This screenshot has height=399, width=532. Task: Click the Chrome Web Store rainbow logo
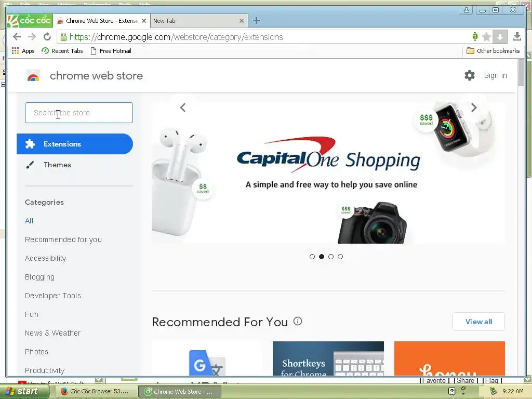pos(33,76)
